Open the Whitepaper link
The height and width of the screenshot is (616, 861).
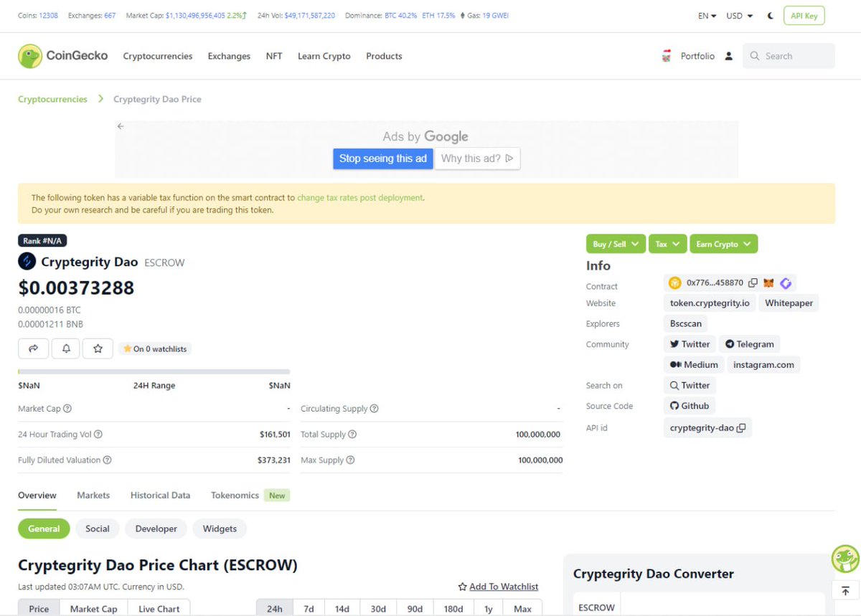pyautogui.click(x=789, y=303)
